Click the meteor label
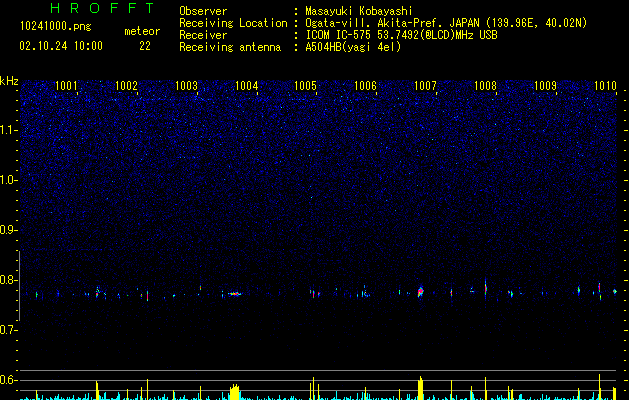This screenshot has width=629, height=400. click(x=142, y=31)
